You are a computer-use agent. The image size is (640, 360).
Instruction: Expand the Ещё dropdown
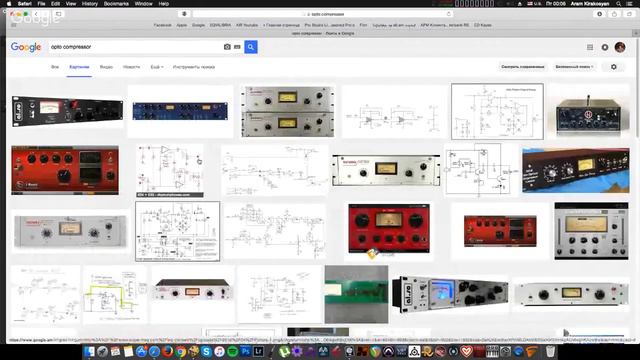(157, 67)
